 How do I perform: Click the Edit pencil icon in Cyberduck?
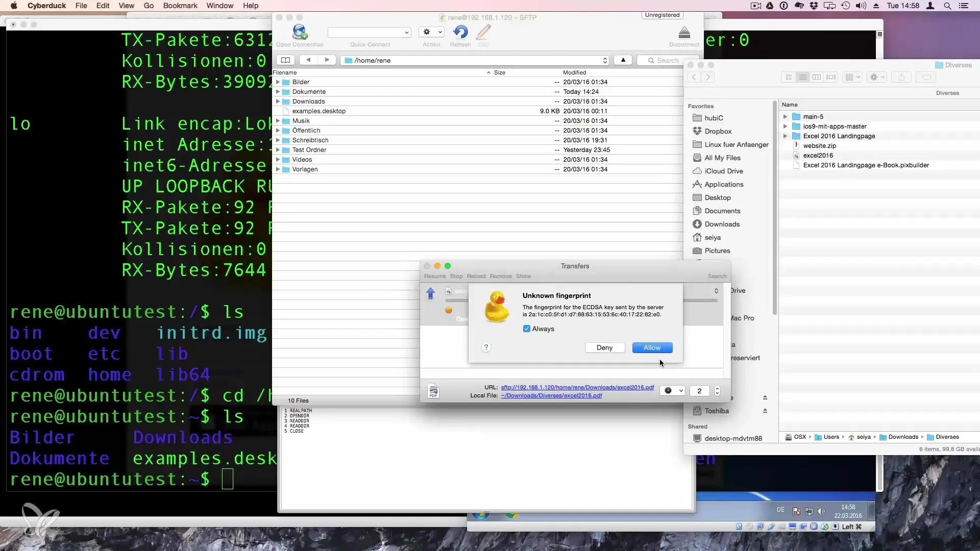coord(483,32)
